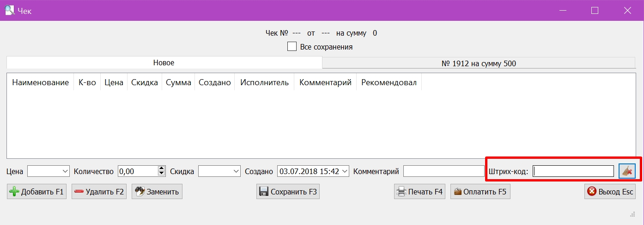644x225 pixels.
Task: Click the Сумма column header
Action: [178, 82]
